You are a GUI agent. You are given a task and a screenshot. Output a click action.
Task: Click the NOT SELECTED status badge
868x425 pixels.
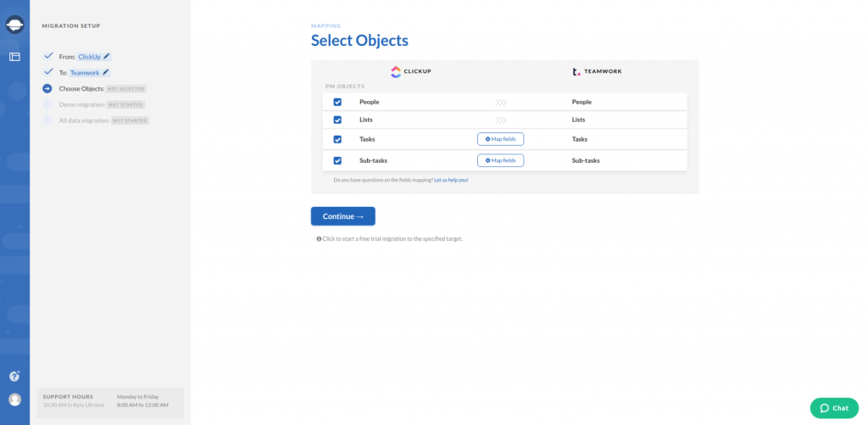126,89
